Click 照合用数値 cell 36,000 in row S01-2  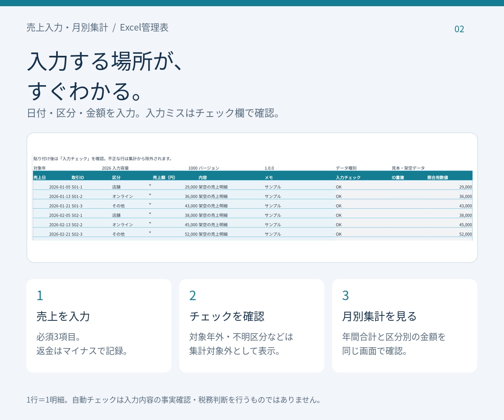pos(466,197)
